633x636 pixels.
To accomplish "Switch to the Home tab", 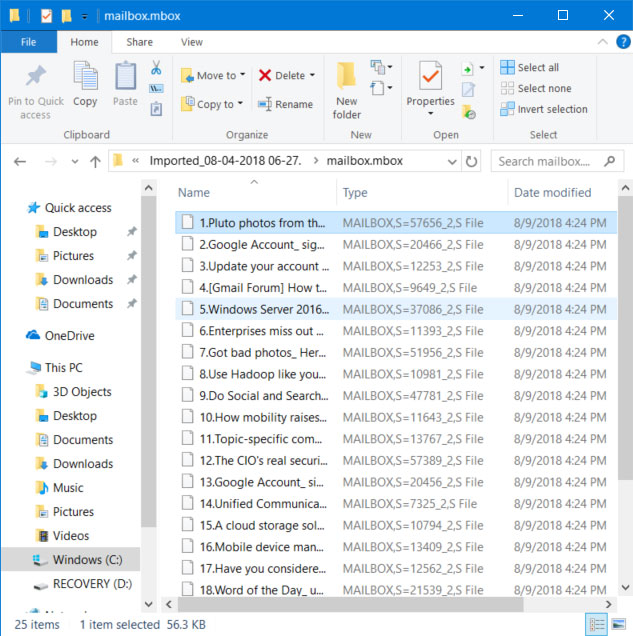I will click(84, 42).
